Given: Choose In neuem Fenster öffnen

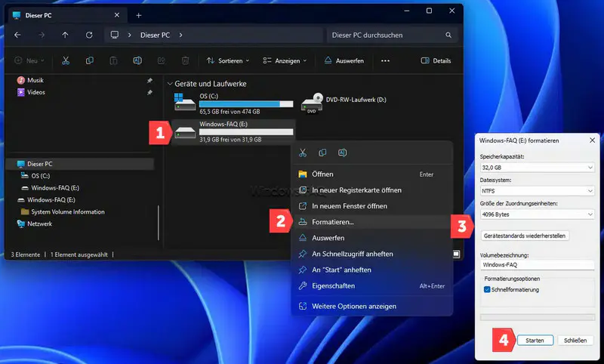Looking at the screenshot, I should [371, 206].
